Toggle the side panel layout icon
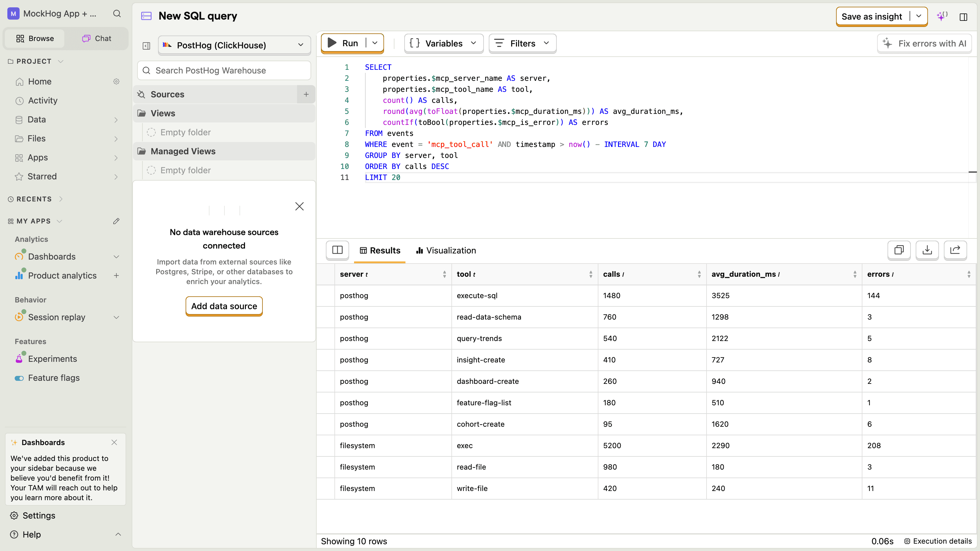 (963, 17)
